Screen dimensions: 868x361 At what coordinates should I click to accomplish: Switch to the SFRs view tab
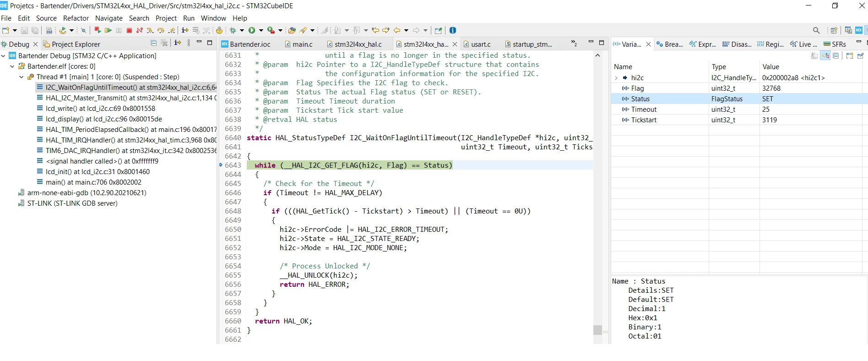tap(835, 44)
